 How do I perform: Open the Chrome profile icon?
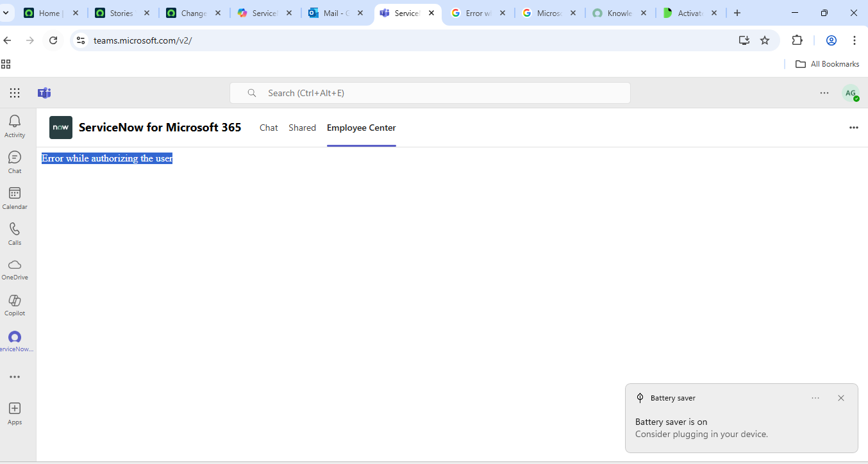point(831,40)
